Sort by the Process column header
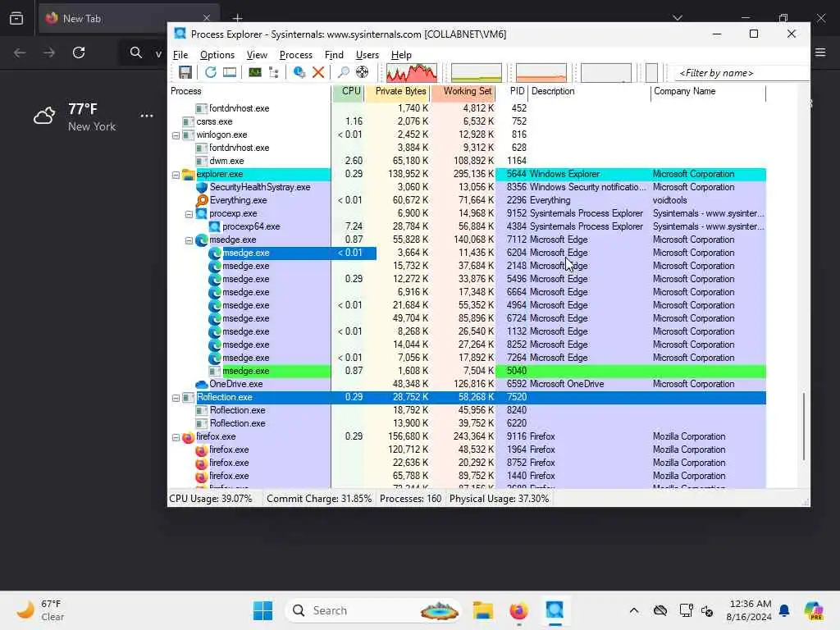840x630 pixels. (249, 92)
